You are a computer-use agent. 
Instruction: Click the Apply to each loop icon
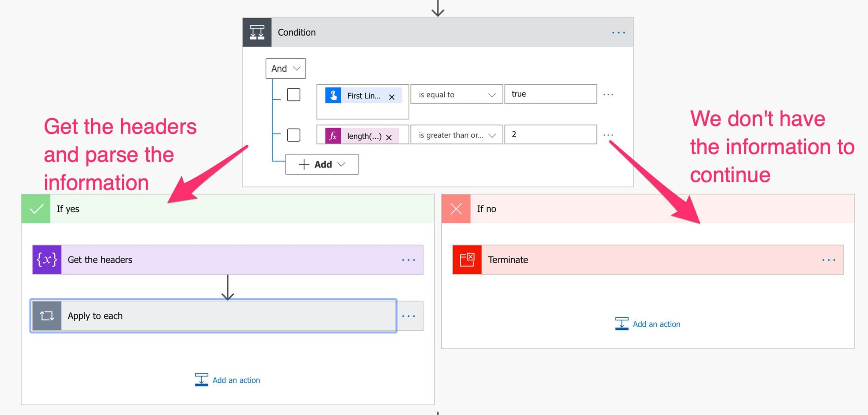[x=47, y=315]
